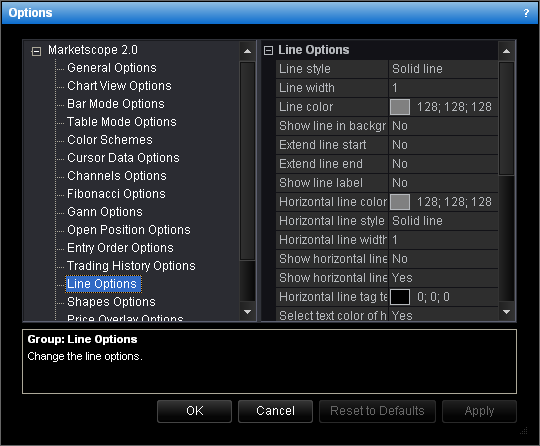This screenshot has width=540, height=446.
Task: Click Extend line start No value
Action: (443, 145)
